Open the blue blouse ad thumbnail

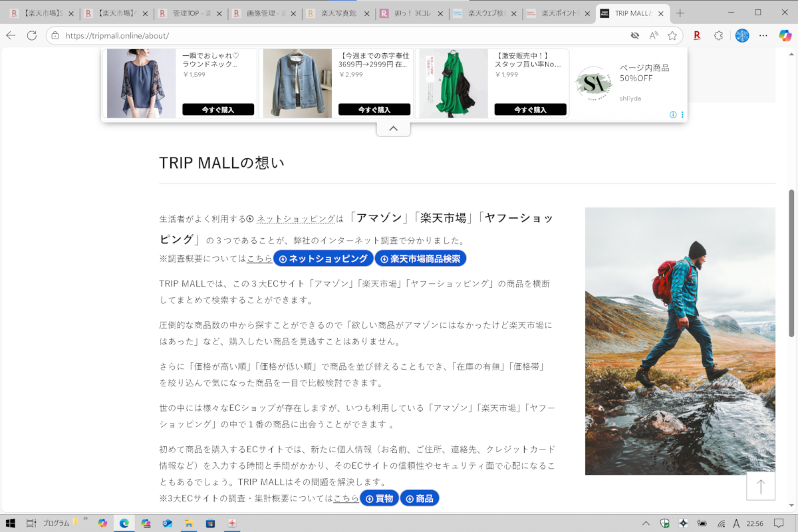point(141,83)
